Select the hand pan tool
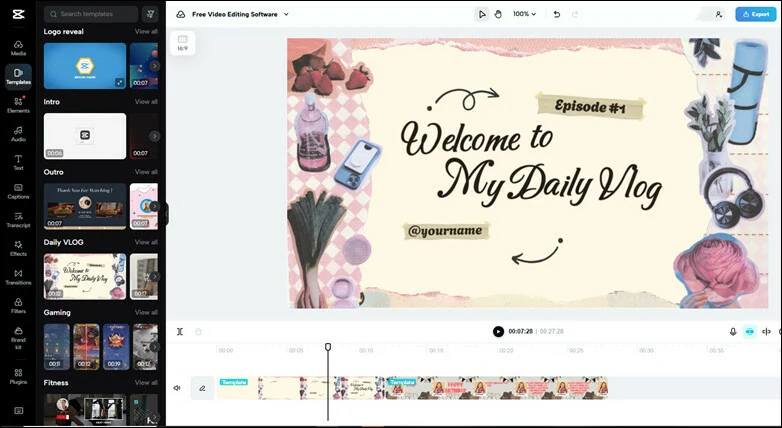782x428 pixels. [498, 14]
